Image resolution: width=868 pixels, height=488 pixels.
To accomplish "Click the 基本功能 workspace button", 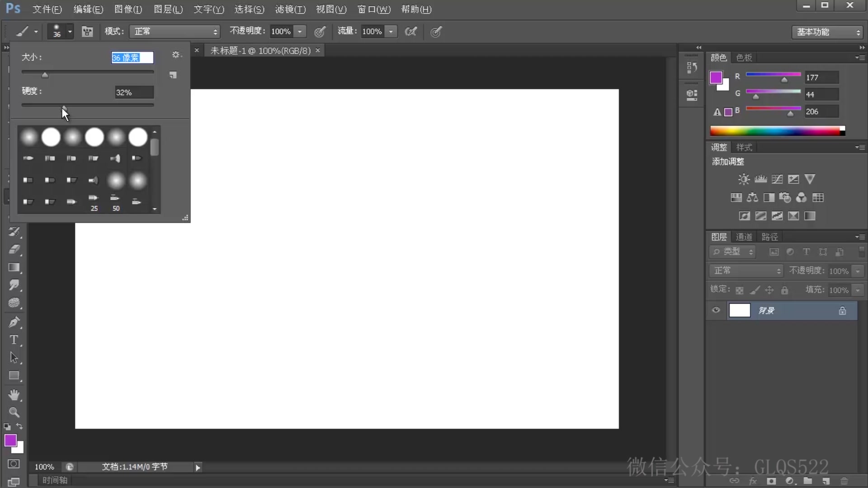I will coord(826,32).
